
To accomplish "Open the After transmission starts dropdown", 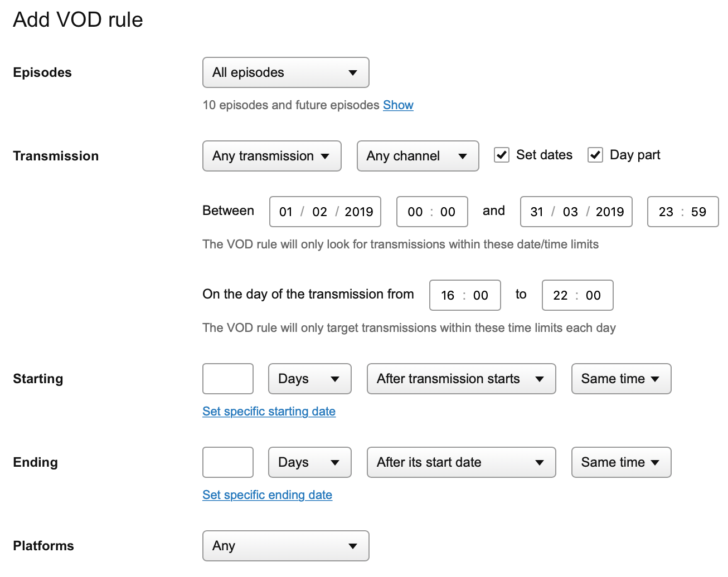I will tap(462, 379).
